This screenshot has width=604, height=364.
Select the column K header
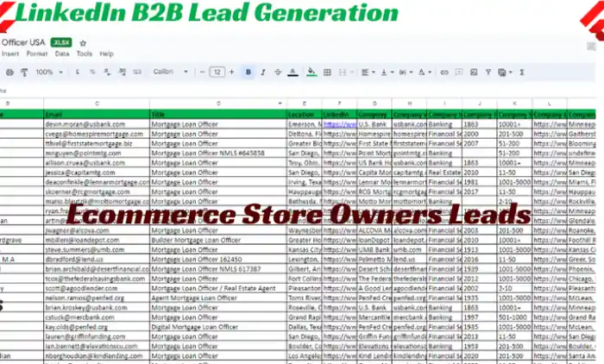[514, 104]
